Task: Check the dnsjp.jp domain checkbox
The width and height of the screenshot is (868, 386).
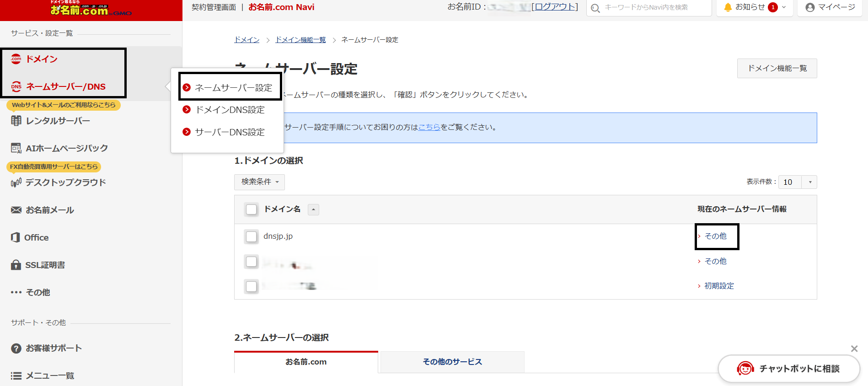Action: 252,236
